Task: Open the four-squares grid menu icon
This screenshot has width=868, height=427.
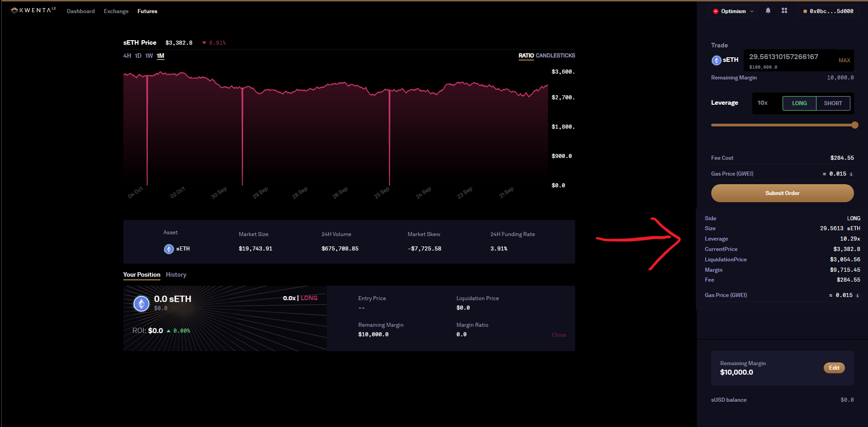Action: point(784,10)
